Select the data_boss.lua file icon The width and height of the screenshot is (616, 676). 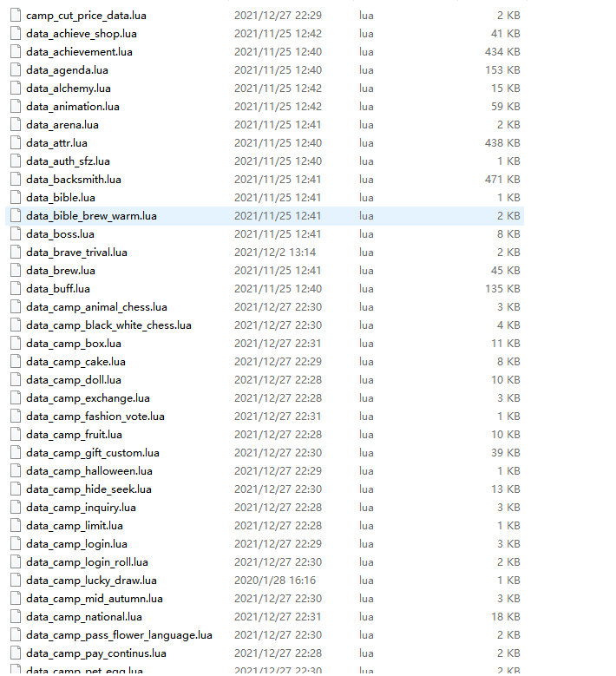pos(15,234)
